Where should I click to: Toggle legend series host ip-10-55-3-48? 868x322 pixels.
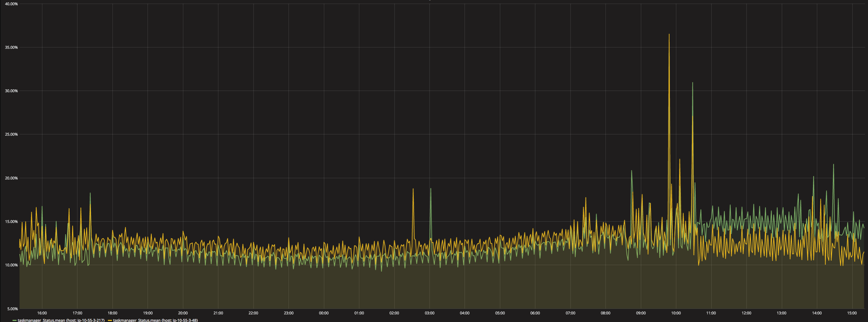click(x=155, y=320)
